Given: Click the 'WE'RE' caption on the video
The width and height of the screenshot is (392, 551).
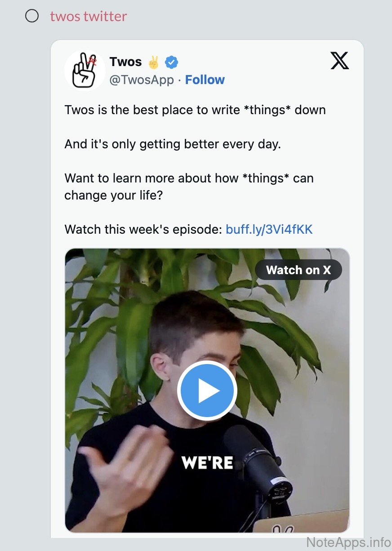Looking at the screenshot, I should 207,462.
